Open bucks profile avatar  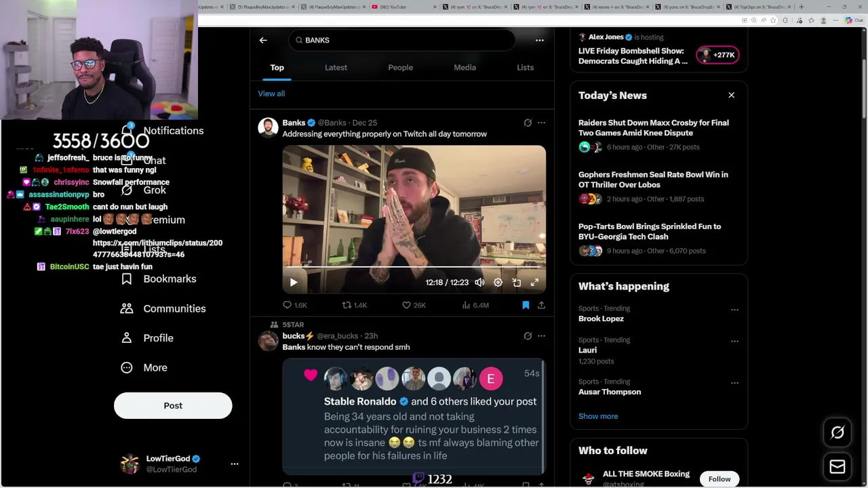pos(268,340)
